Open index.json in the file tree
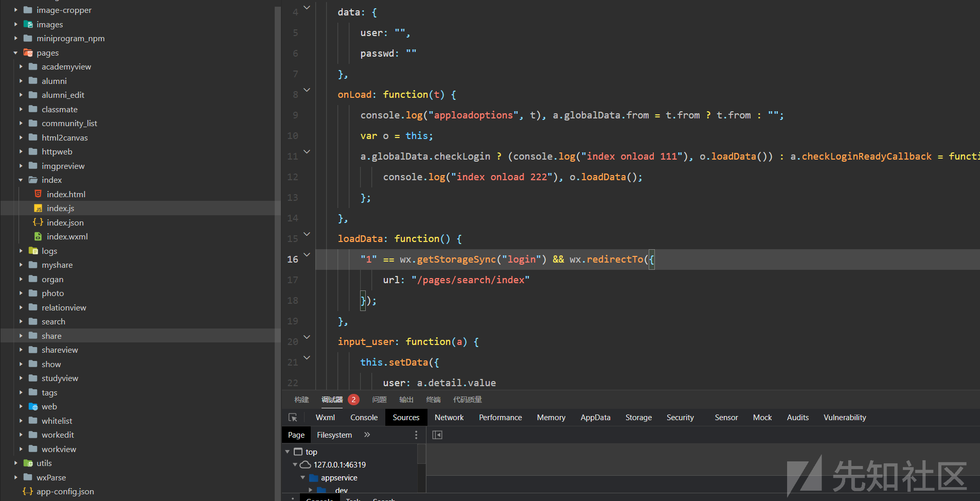 (x=65, y=222)
